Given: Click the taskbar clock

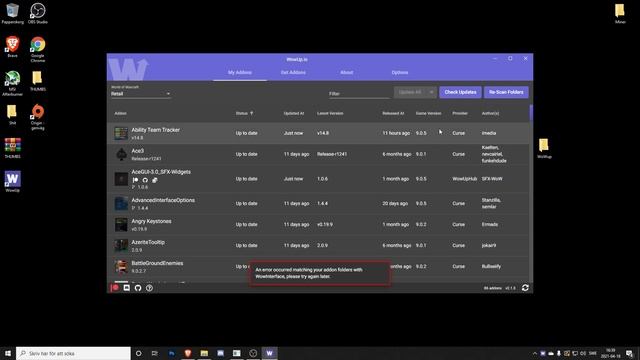Looking at the screenshot, I should [x=611, y=353].
